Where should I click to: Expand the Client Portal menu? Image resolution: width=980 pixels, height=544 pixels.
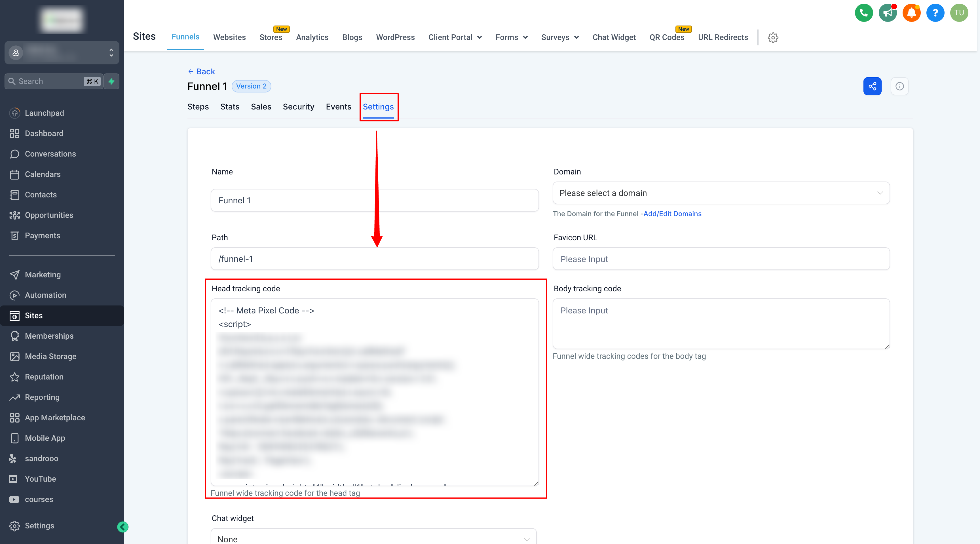click(455, 37)
